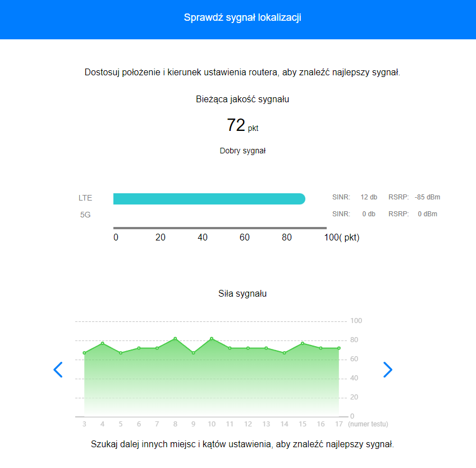Click the LTE row label

(x=85, y=198)
